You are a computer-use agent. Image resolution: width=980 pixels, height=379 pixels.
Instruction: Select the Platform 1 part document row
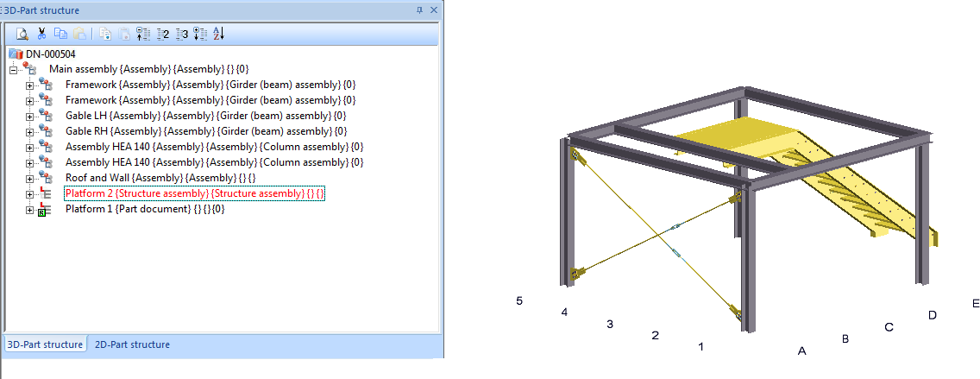(x=145, y=210)
